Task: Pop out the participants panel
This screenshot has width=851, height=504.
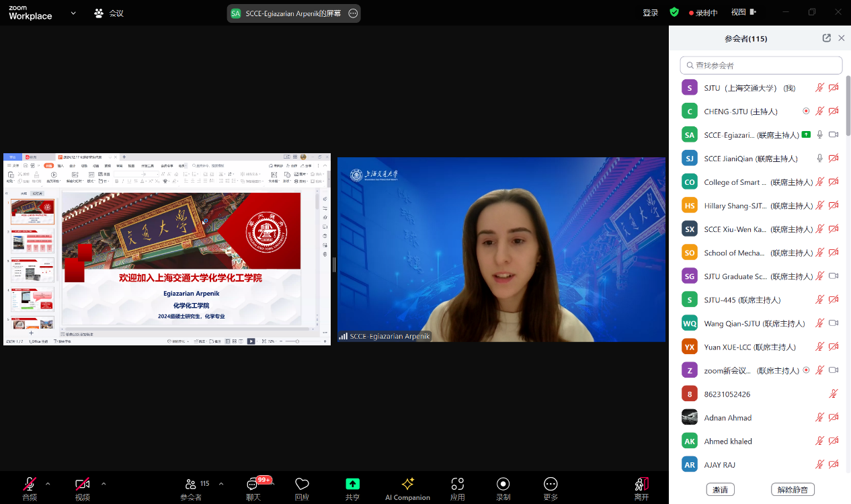Action: pyautogui.click(x=827, y=38)
